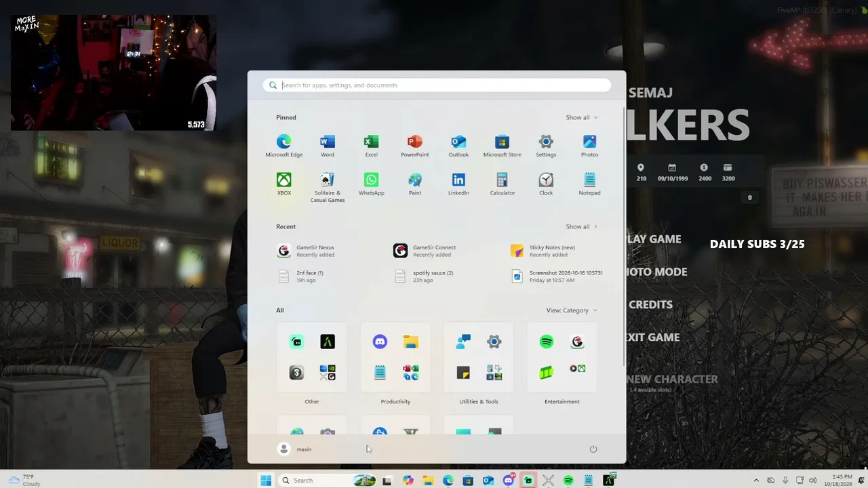
Task: Open Microsoft Edge from pinned apps
Action: [283, 146]
